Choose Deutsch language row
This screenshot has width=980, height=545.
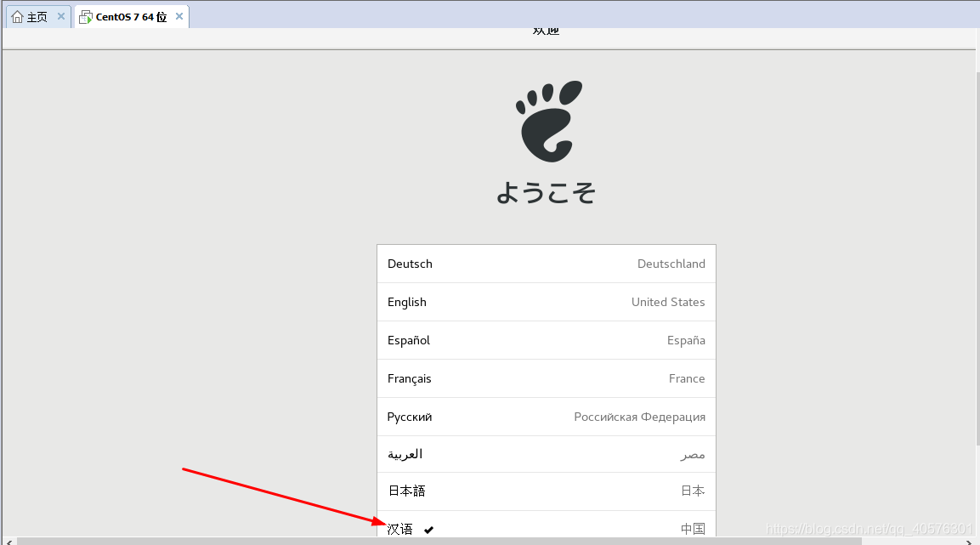pyautogui.click(x=547, y=264)
